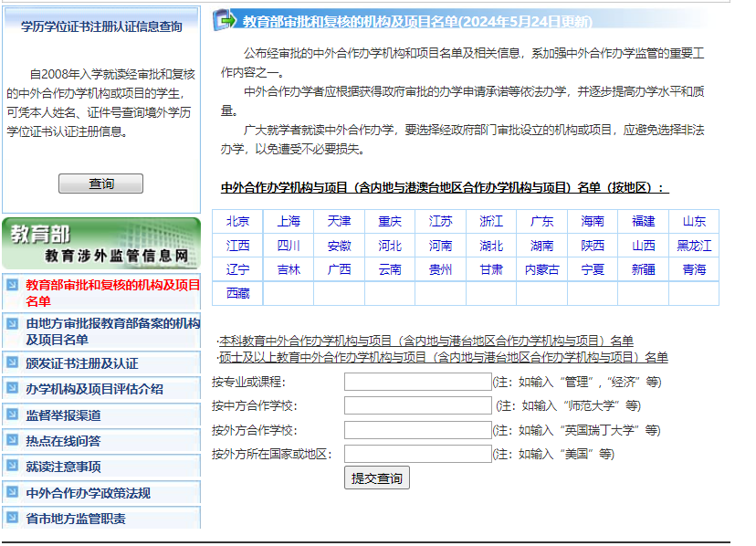Open 硕士及以上教育中外合作办学机构与项目名单 link
The width and height of the screenshot is (756, 546).
[x=444, y=357]
